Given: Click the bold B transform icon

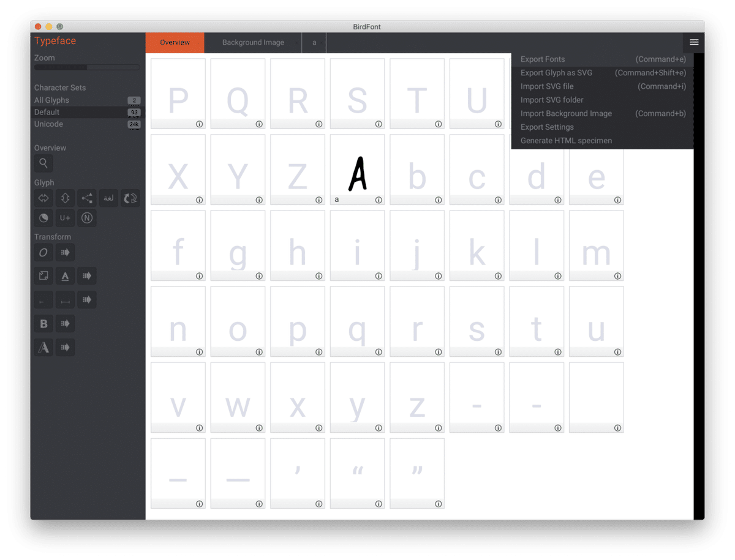Looking at the screenshot, I should 43,324.
